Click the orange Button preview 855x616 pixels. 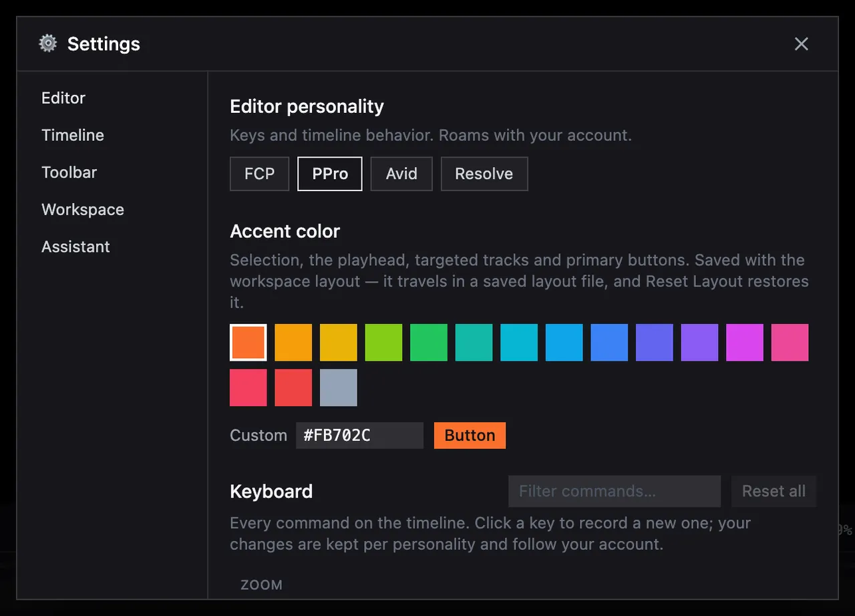pos(470,436)
